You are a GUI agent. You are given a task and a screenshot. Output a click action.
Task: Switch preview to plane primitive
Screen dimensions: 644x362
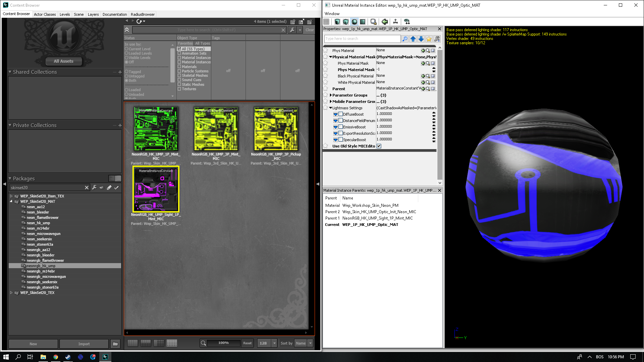(x=363, y=22)
